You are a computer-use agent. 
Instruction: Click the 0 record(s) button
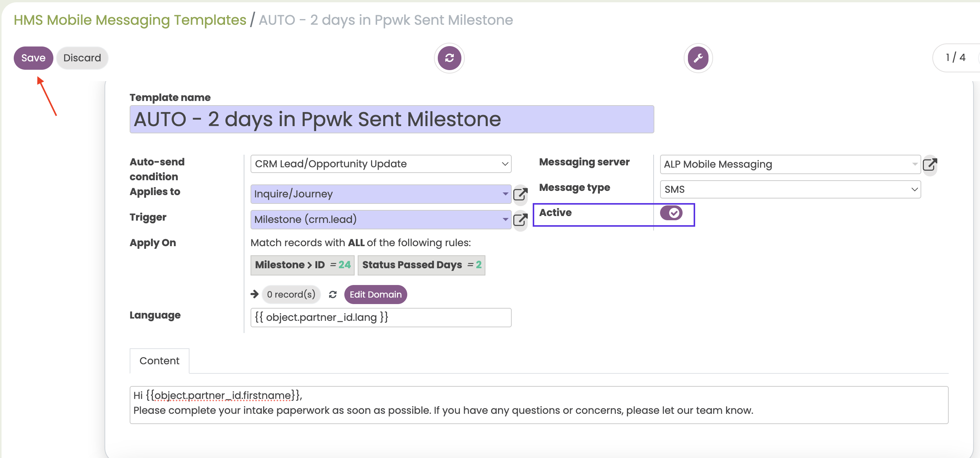click(291, 295)
